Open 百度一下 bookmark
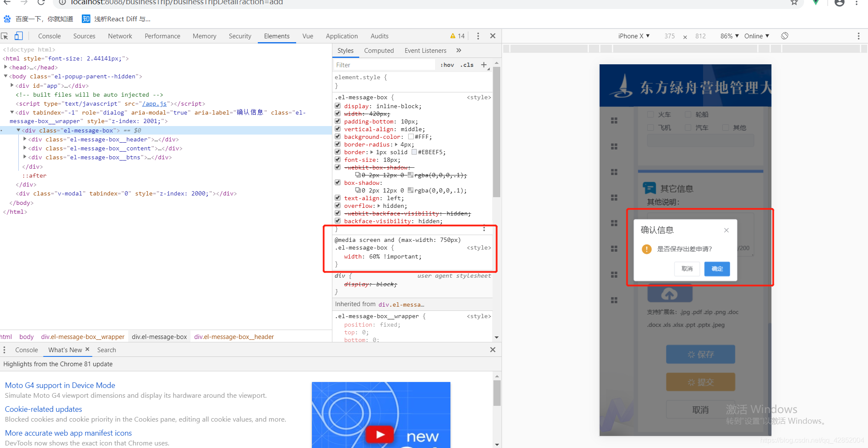868x448 pixels. tap(38, 19)
